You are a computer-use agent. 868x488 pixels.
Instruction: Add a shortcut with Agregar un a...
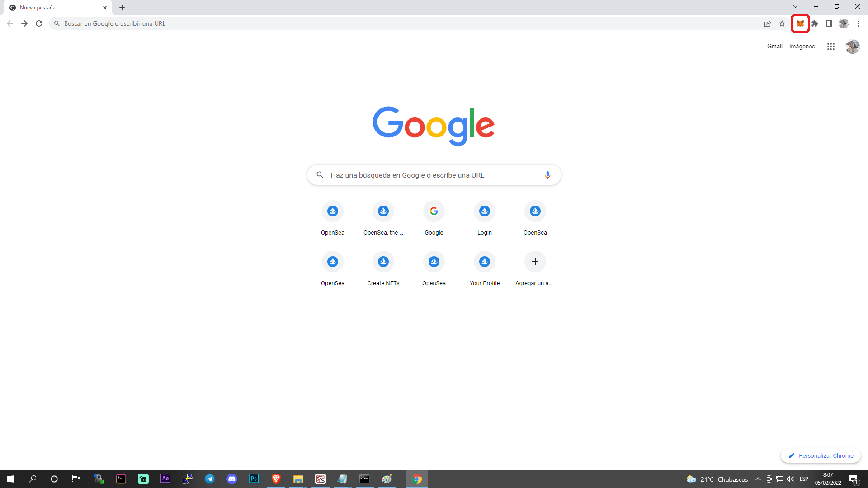pos(535,269)
